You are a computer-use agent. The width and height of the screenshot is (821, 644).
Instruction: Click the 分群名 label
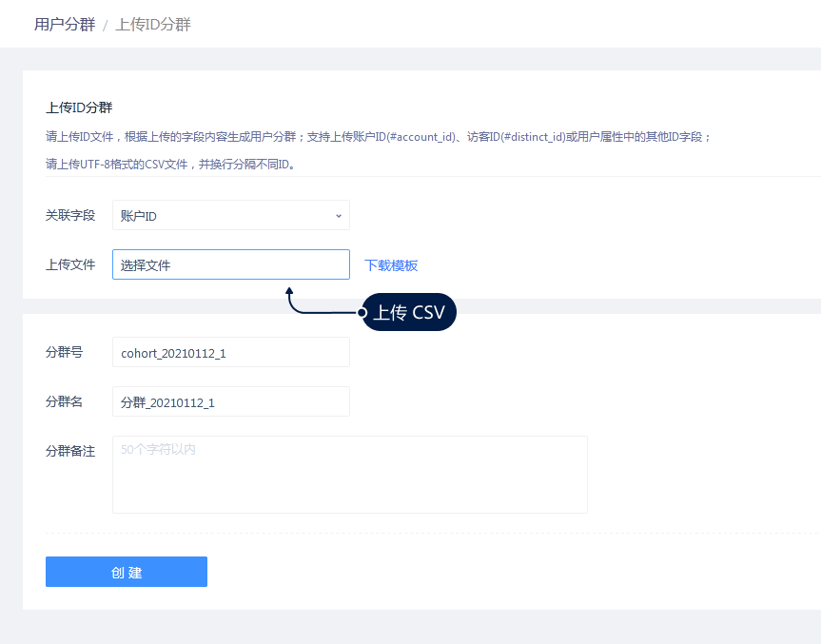pyautogui.click(x=65, y=402)
